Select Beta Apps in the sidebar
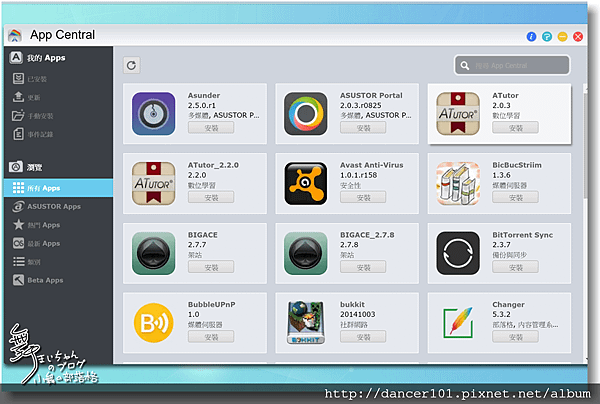The width and height of the screenshot is (600, 404). point(59,280)
